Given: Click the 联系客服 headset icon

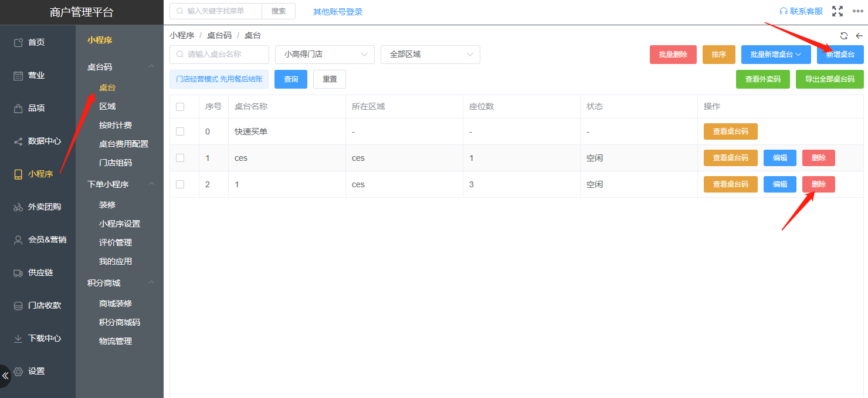Looking at the screenshot, I should 784,11.
